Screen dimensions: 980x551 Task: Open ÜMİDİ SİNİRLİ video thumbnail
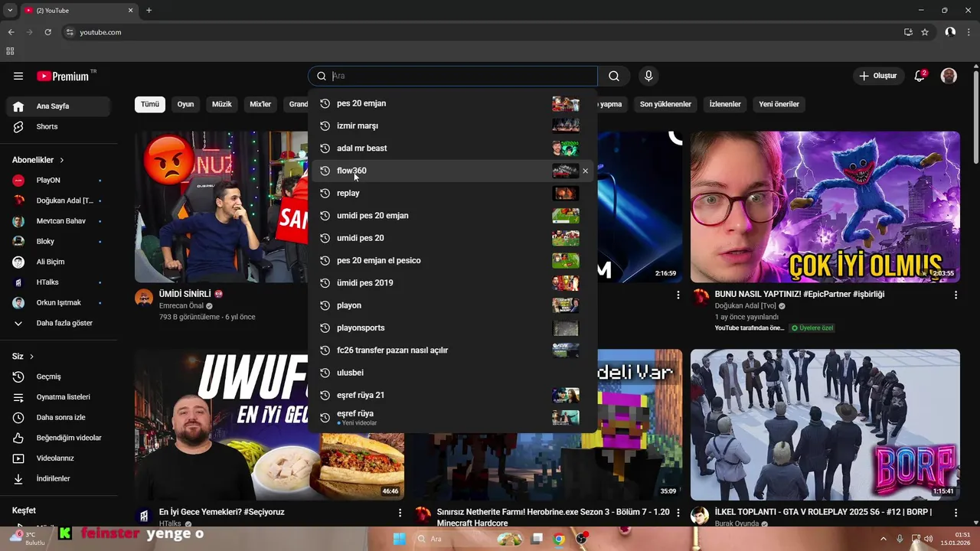tap(222, 207)
